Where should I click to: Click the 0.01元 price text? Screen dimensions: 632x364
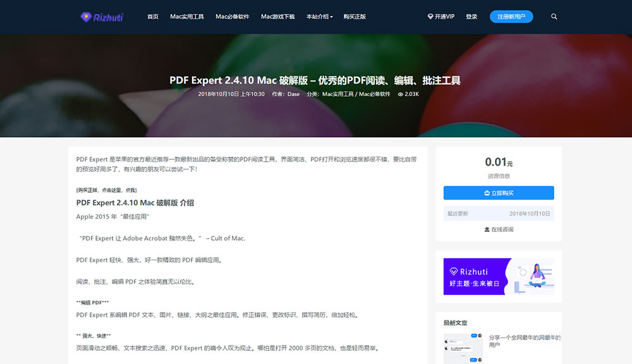point(499,162)
